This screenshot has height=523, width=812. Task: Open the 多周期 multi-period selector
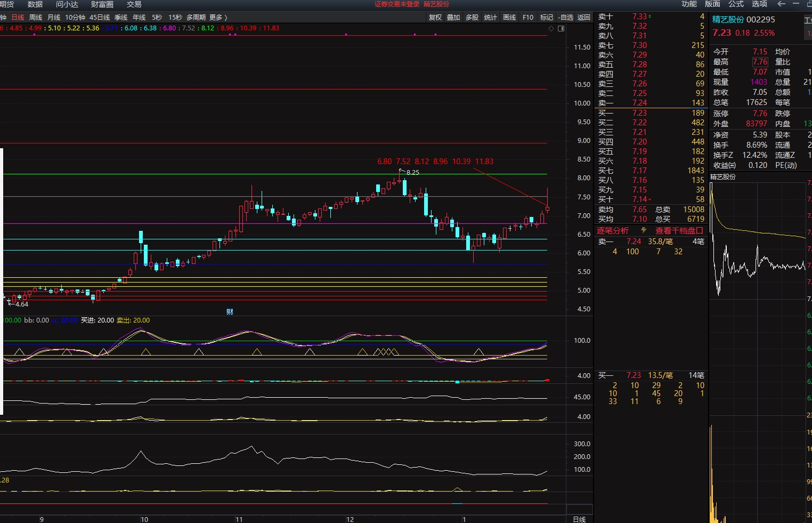click(196, 18)
